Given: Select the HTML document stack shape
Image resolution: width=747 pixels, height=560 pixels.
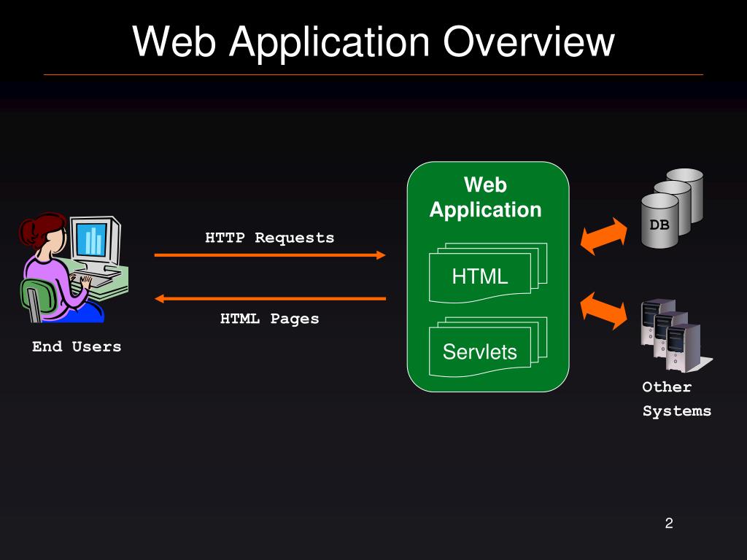Looking at the screenshot, I should tap(488, 273).
